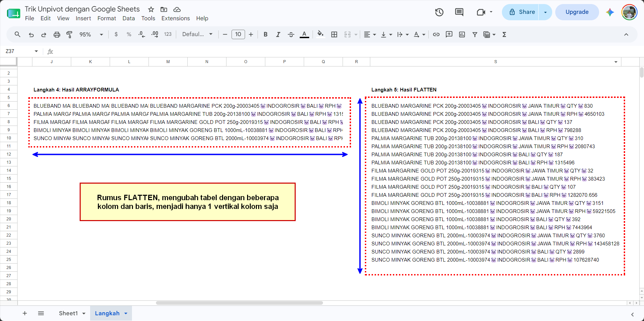
Task: Open Share options dropdown arrow
Action: [545, 12]
